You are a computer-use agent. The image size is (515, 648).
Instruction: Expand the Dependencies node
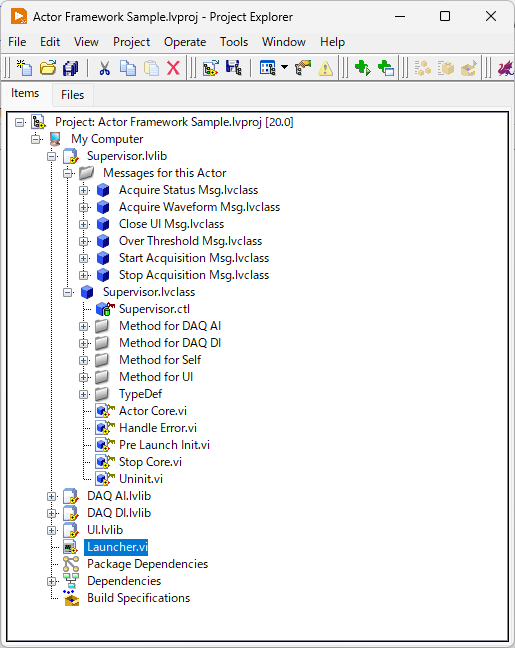pos(52,581)
